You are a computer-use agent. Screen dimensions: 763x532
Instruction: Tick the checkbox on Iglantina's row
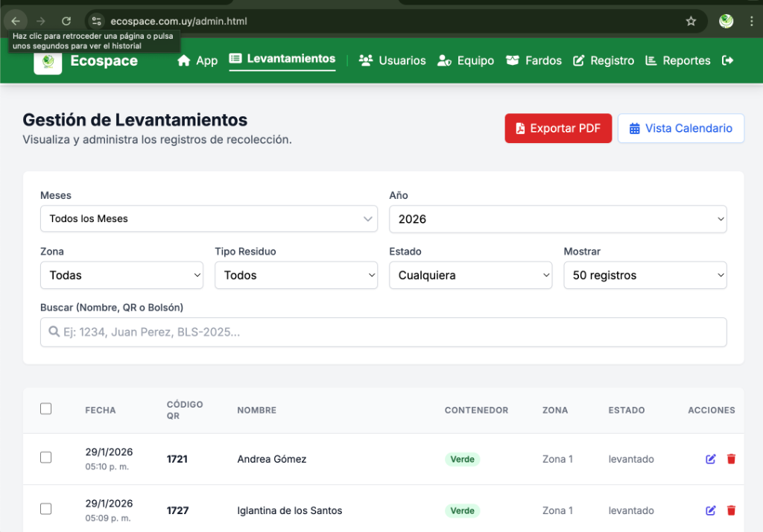point(45,508)
